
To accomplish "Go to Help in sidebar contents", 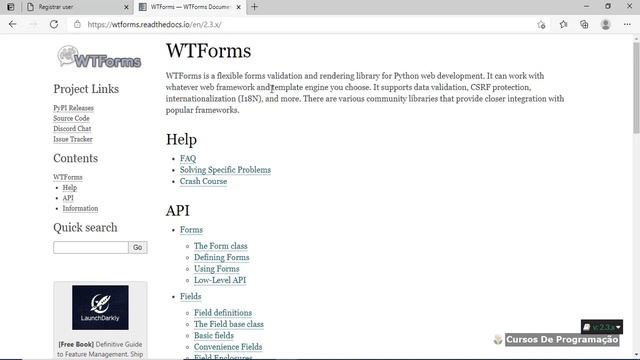I will 70,188.
